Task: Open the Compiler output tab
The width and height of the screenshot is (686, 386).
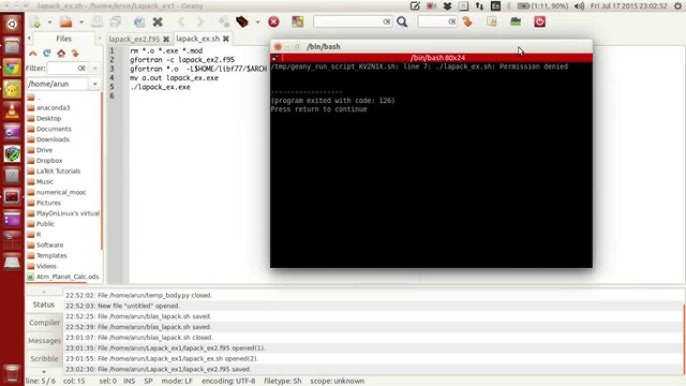Action: click(44, 323)
